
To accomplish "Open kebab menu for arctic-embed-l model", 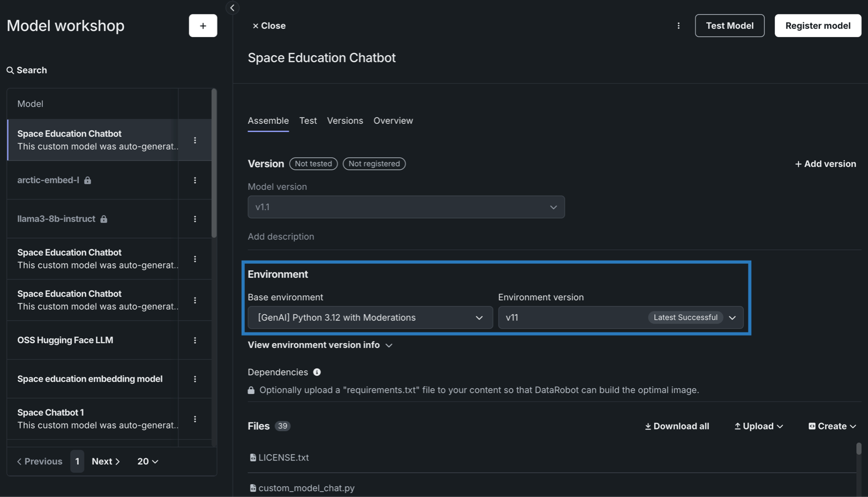I will click(x=195, y=180).
